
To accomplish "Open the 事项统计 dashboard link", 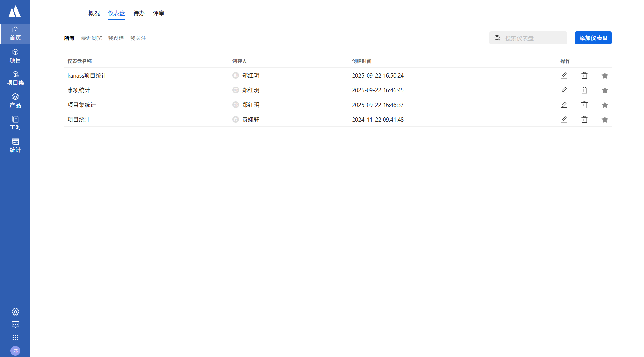I will pyautogui.click(x=79, y=90).
